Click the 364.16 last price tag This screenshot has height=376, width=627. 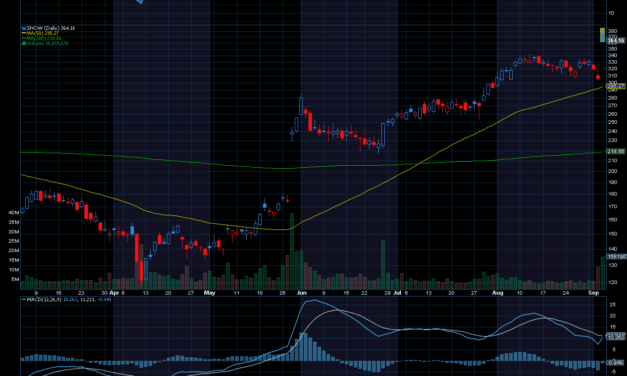(616, 40)
